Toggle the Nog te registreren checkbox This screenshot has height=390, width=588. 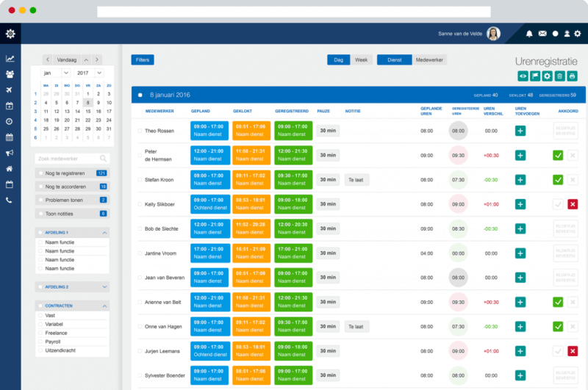[40, 173]
